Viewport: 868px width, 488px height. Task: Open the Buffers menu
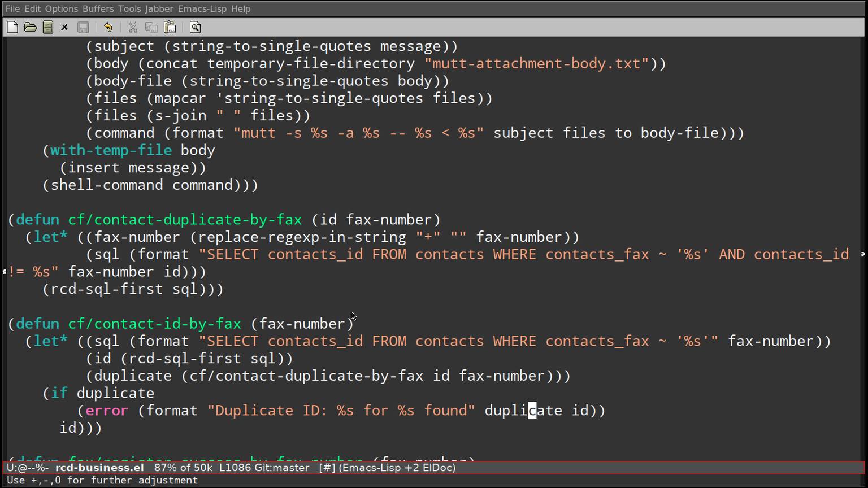(98, 9)
